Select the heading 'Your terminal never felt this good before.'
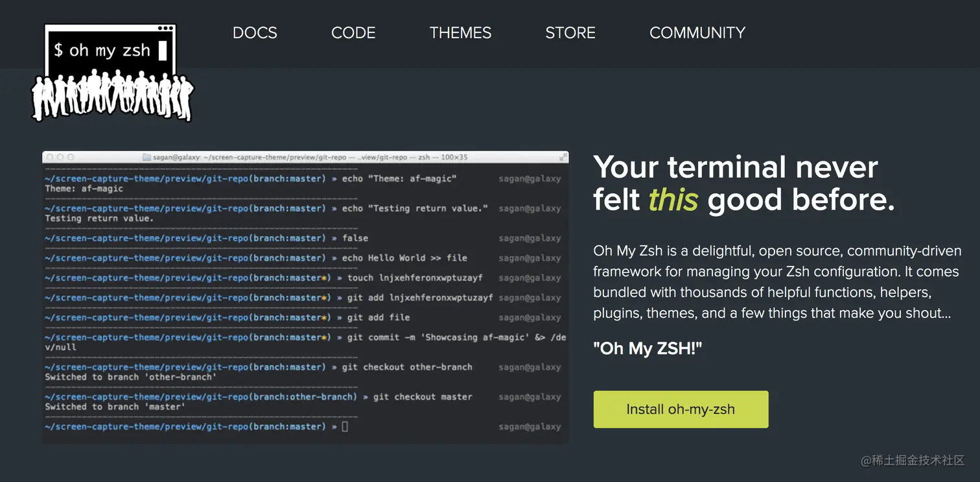Viewport: 980px width, 482px height. click(x=744, y=184)
